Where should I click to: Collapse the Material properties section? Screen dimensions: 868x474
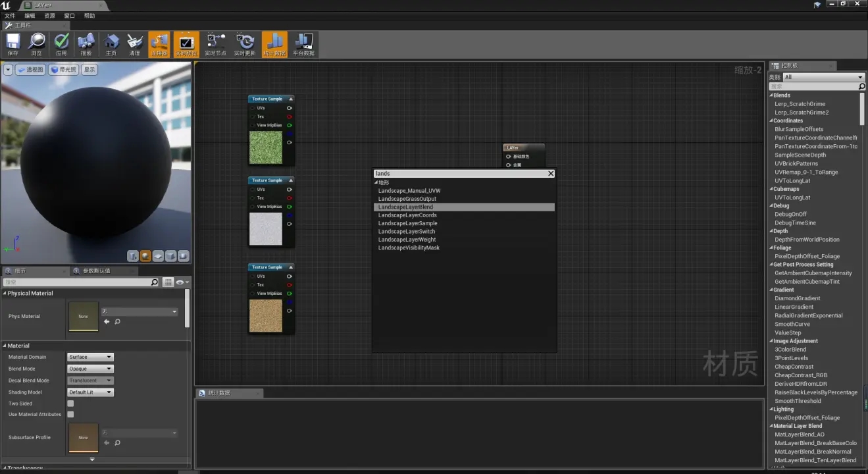pos(5,346)
